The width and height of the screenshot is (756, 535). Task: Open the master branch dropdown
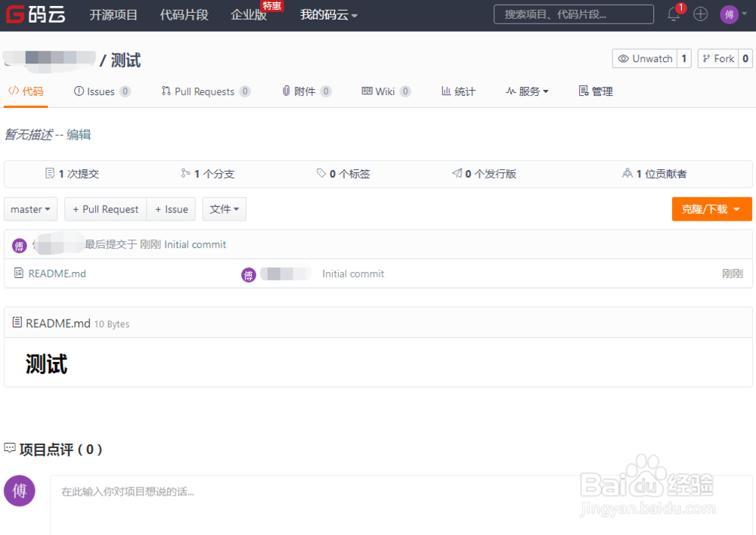click(x=30, y=209)
